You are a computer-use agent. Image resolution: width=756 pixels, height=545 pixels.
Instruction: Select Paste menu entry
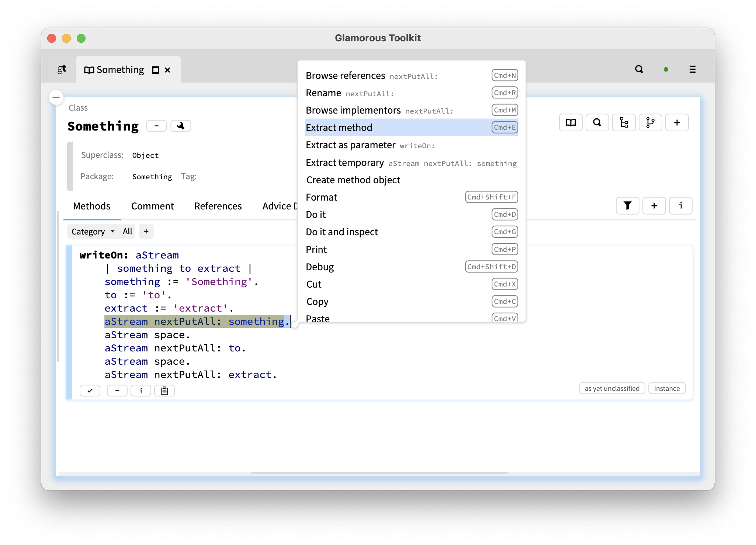[412, 317]
